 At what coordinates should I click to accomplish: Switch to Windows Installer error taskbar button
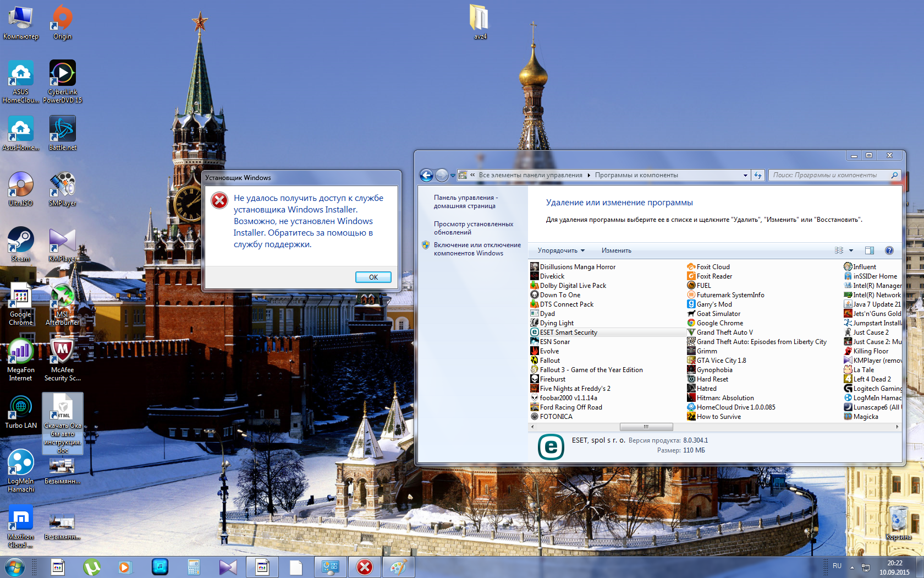[x=365, y=567]
